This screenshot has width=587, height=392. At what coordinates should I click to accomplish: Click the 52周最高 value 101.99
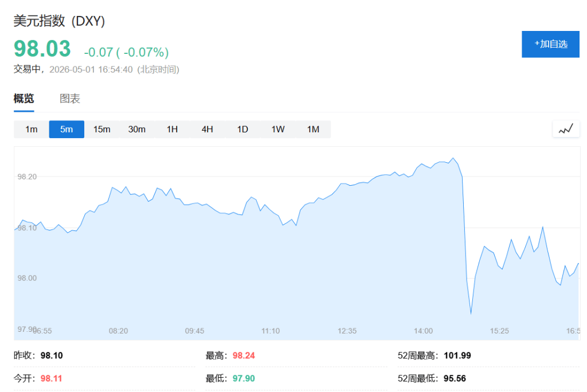pos(457,355)
